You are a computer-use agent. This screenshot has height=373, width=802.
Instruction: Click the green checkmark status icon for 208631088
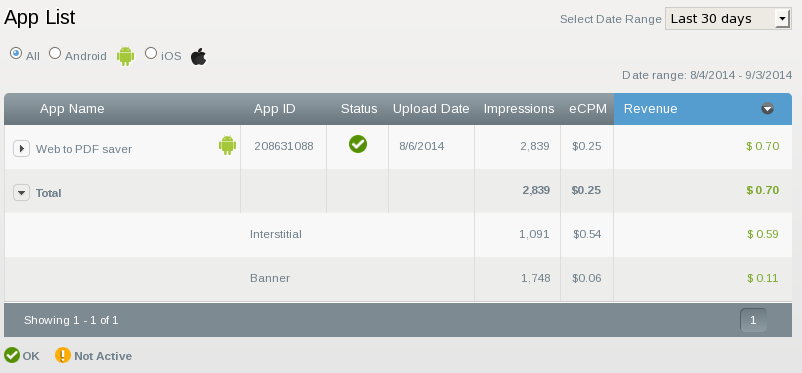click(x=358, y=144)
